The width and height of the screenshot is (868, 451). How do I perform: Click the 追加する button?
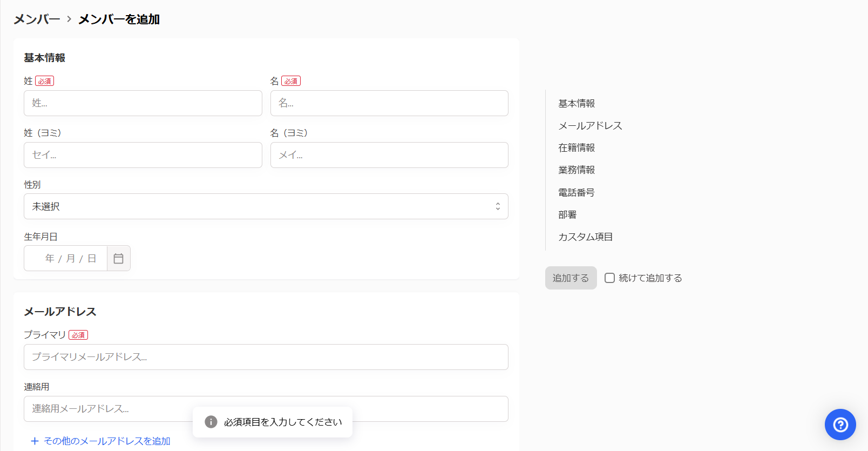tap(571, 278)
